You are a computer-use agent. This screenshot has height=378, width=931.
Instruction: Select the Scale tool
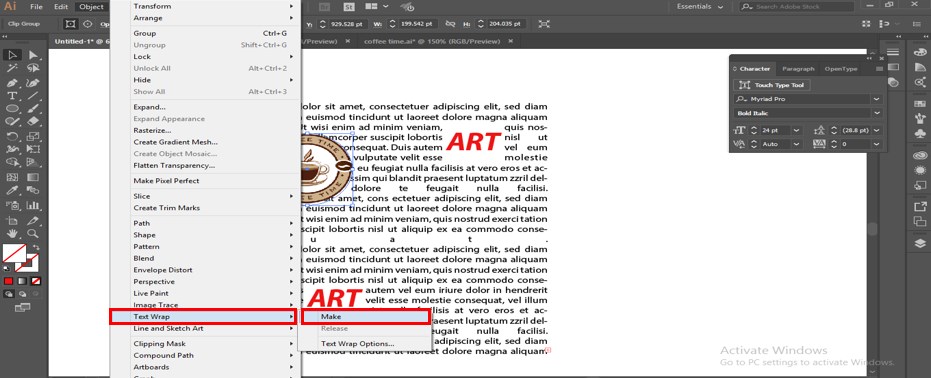pos(33,136)
